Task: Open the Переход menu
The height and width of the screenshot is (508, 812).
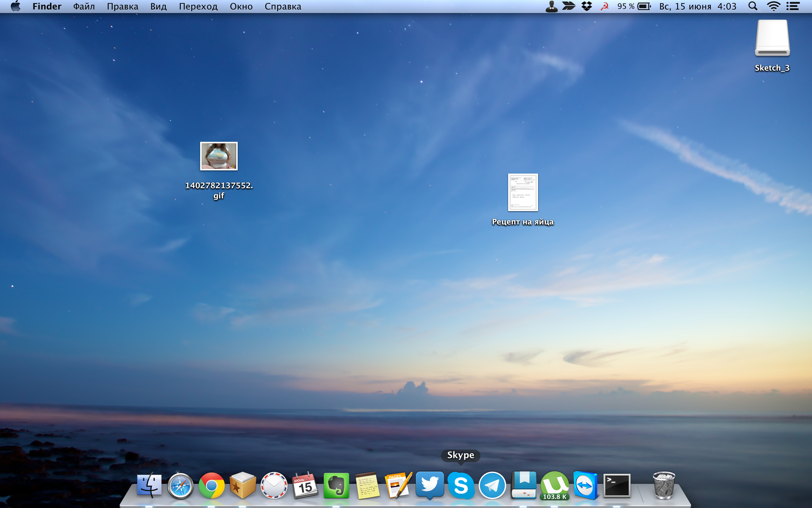Action: (x=198, y=6)
